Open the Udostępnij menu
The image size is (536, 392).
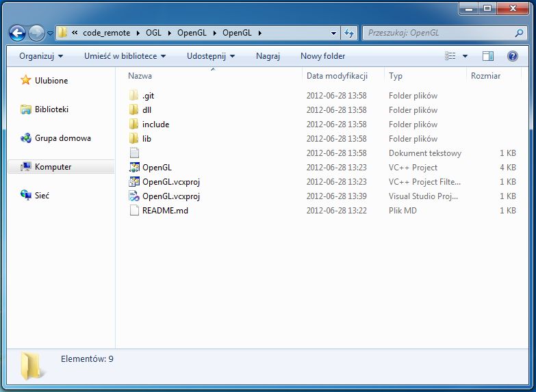click(x=211, y=56)
